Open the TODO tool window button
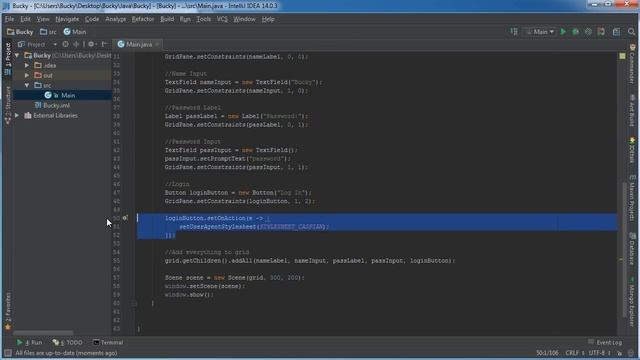Image resolution: width=640 pixels, height=360 pixels. click(x=67, y=342)
